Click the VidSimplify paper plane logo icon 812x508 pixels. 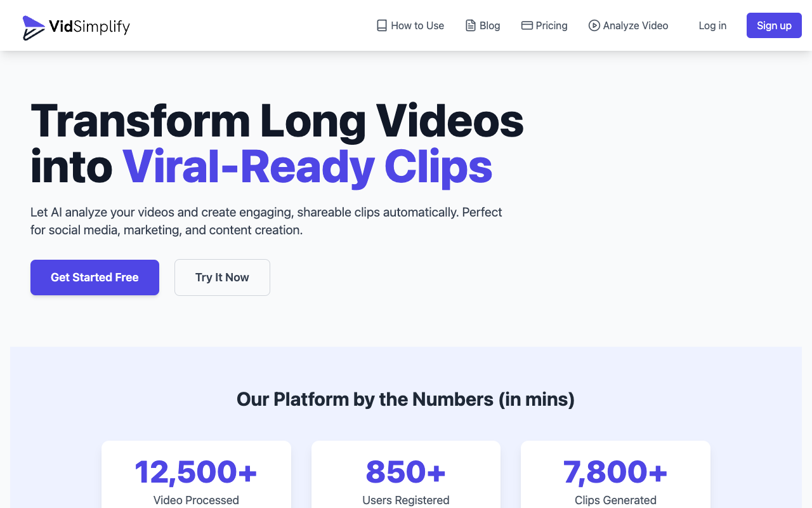point(34,27)
